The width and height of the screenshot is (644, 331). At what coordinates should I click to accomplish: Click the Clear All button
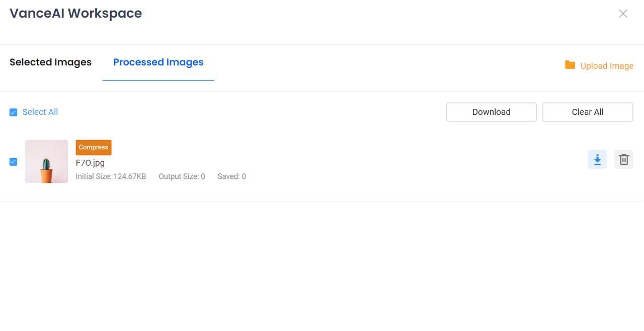pyautogui.click(x=588, y=112)
